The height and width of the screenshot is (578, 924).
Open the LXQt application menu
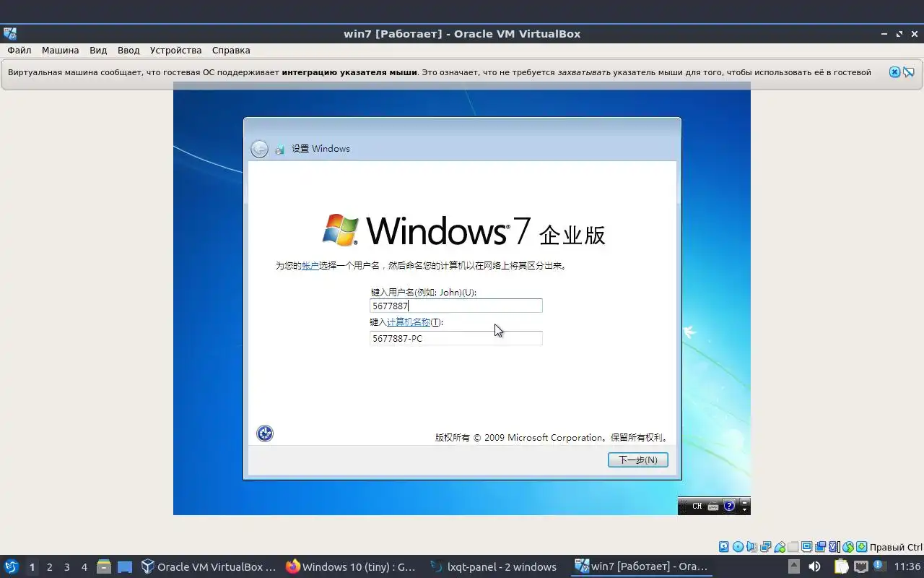tap(12, 566)
